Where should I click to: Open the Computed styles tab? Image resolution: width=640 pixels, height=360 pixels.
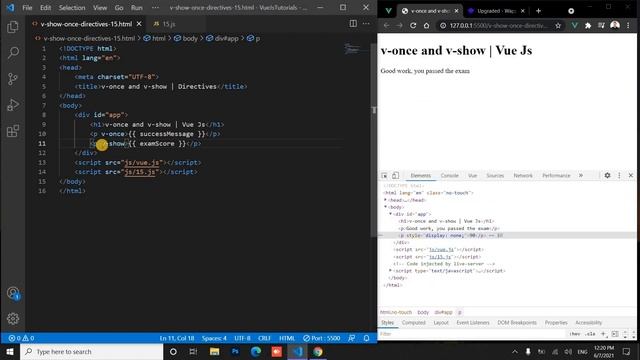pos(413,323)
